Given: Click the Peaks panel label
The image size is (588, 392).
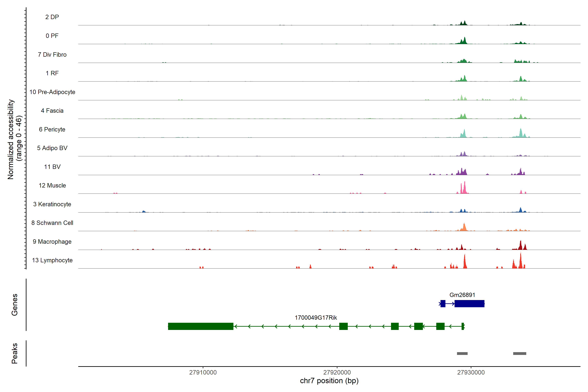Looking at the screenshot, I should 15,353.
